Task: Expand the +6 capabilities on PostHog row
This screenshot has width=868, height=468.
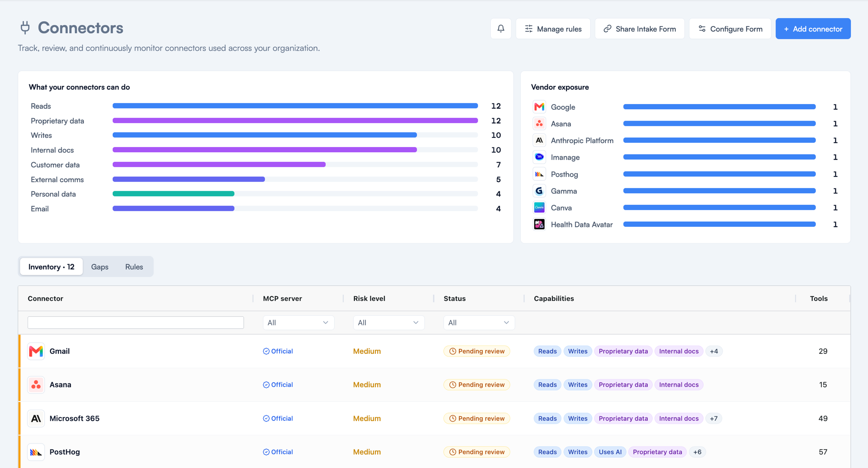Action: (697, 452)
